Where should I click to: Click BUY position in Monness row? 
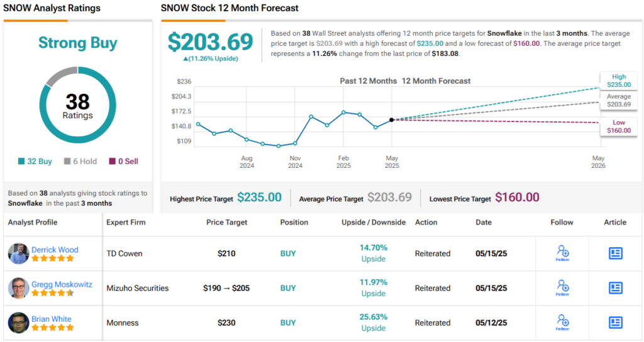288,323
